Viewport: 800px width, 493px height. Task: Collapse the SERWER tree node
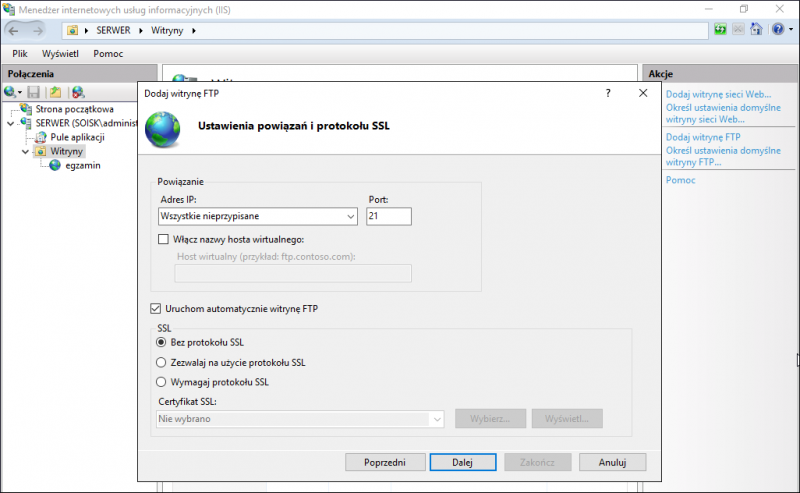(11, 124)
